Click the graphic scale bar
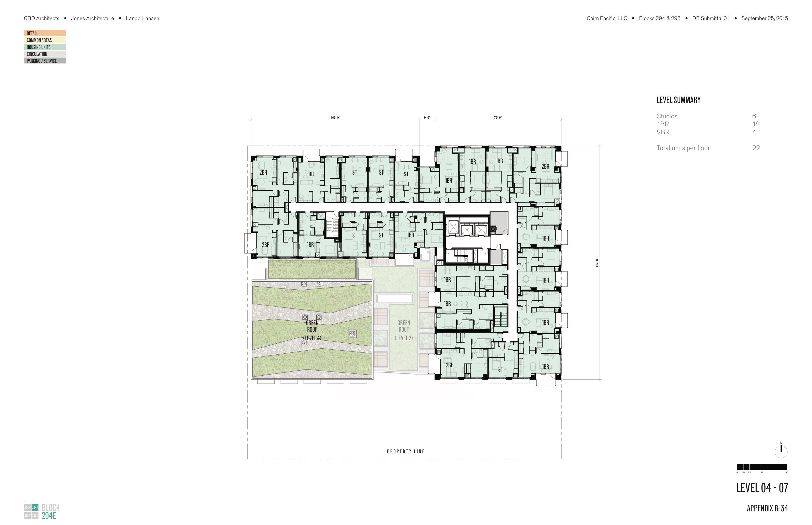The width and height of the screenshot is (812, 525). click(762, 467)
